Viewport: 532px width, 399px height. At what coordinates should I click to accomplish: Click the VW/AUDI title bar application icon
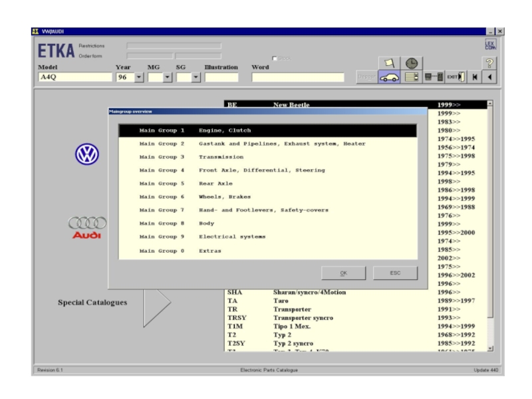(x=35, y=31)
